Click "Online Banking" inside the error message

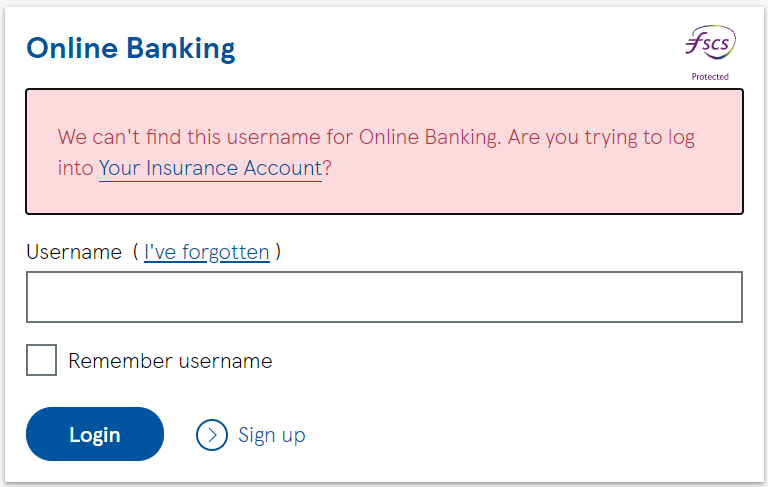pyautogui.click(x=430, y=137)
